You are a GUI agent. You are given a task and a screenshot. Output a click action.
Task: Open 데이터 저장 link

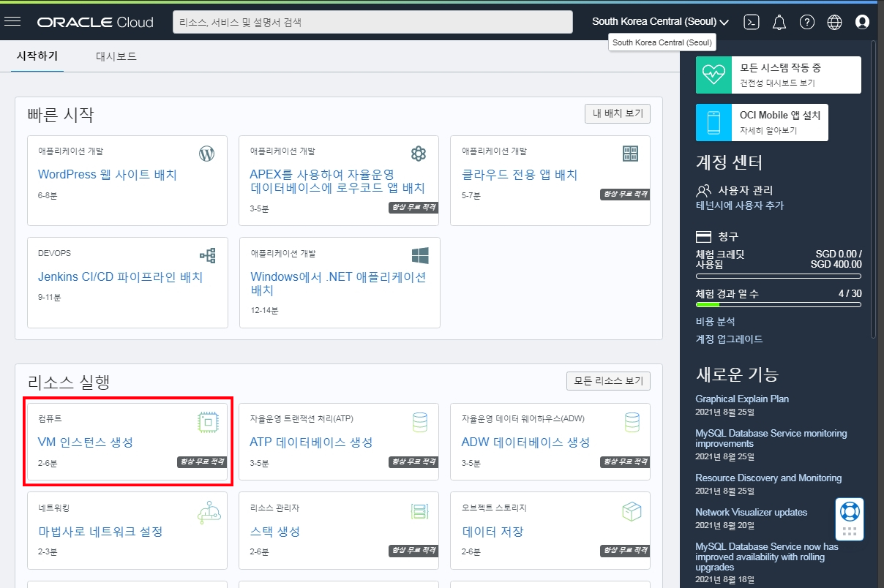tap(493, 532)
